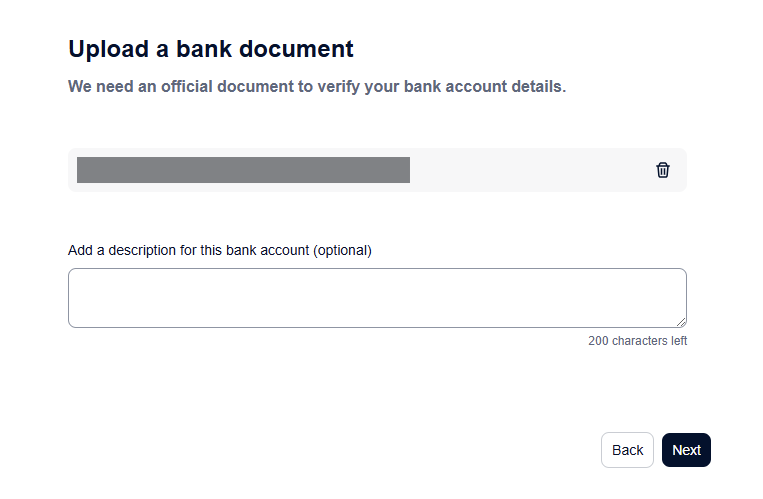763x499 pixels.
Task: Remove the attached file via trash can
Action: [662, 170]
